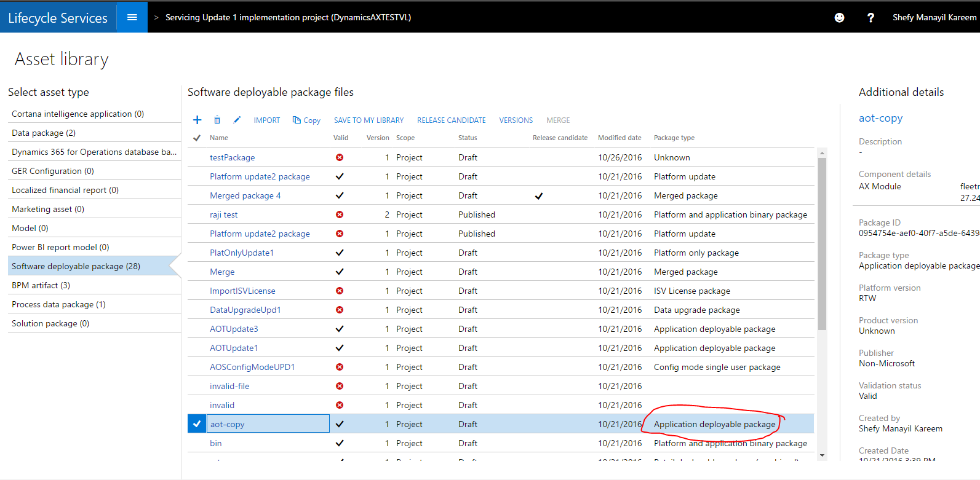Click the red invalid icon for testPackage
This screenshot has width=980, height=480.
tap(340, 157)
